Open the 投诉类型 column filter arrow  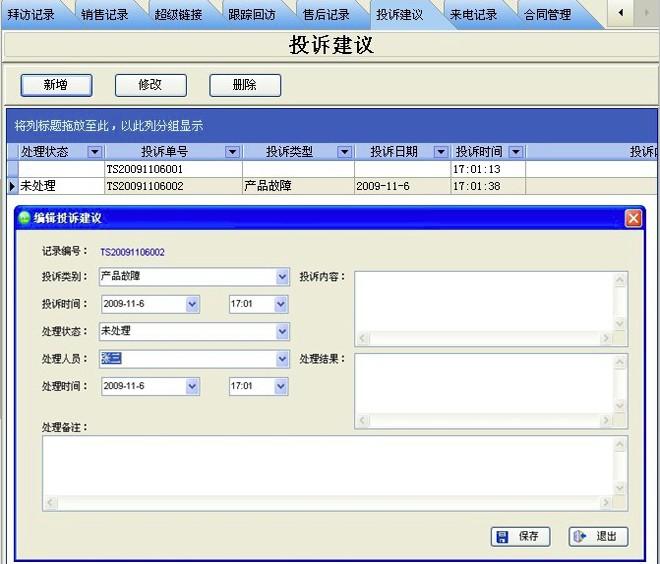click(x=344, y=152)
